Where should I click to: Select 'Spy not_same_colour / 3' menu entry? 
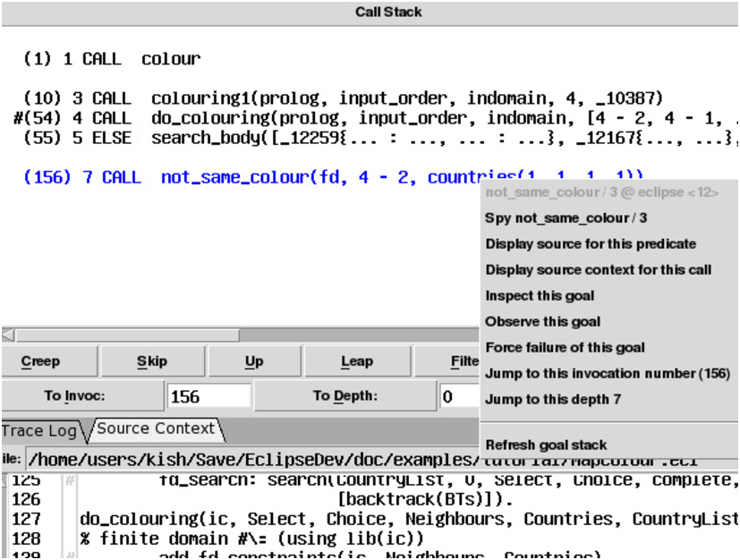click(x=566, y=218)
